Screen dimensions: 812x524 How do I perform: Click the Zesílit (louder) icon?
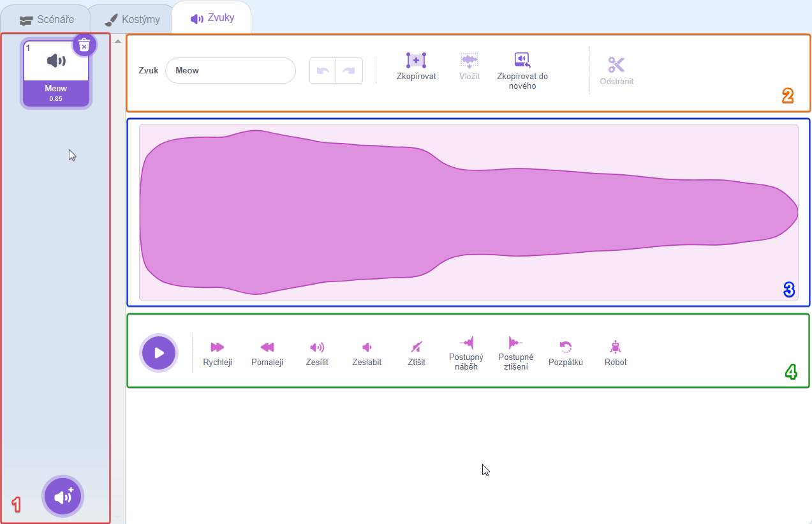[317, 347]
